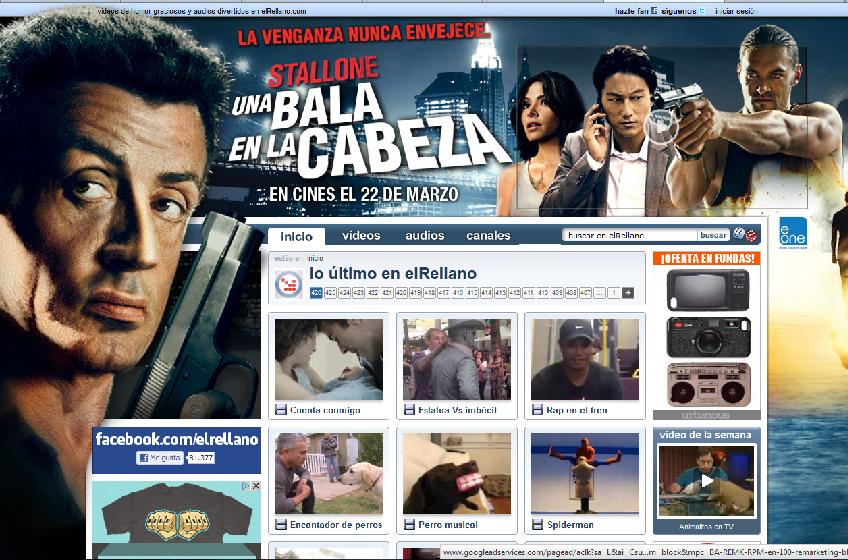Click film icon beside Encantador de perros
The image size is (848, 560).
[281, 524]
